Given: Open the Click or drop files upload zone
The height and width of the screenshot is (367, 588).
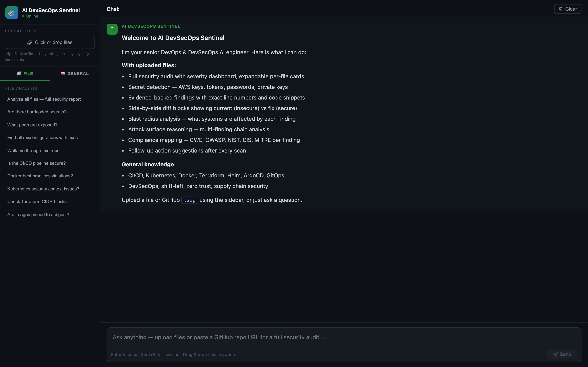Looking at the screenshot, I should (50, 42).
